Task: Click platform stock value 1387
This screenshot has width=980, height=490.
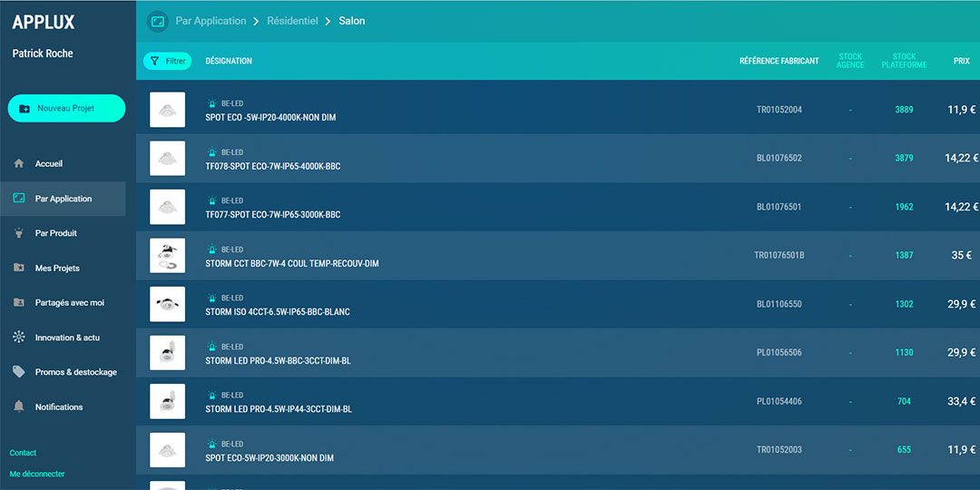Action: [904, 256]
